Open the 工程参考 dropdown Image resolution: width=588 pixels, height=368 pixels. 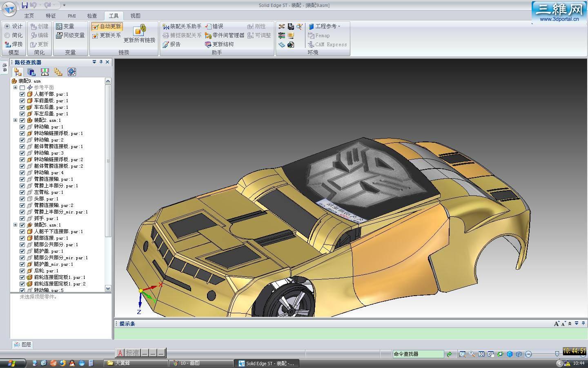point(325,26)
